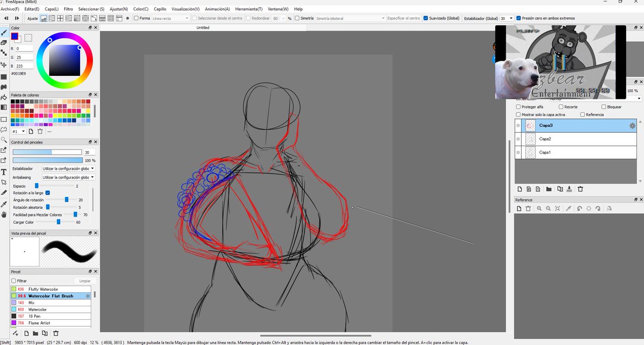Open the Línea recta shape dropdown
The width and height of the screenshot is (644, 345).
pyautogui.click(x=170, y=18)
